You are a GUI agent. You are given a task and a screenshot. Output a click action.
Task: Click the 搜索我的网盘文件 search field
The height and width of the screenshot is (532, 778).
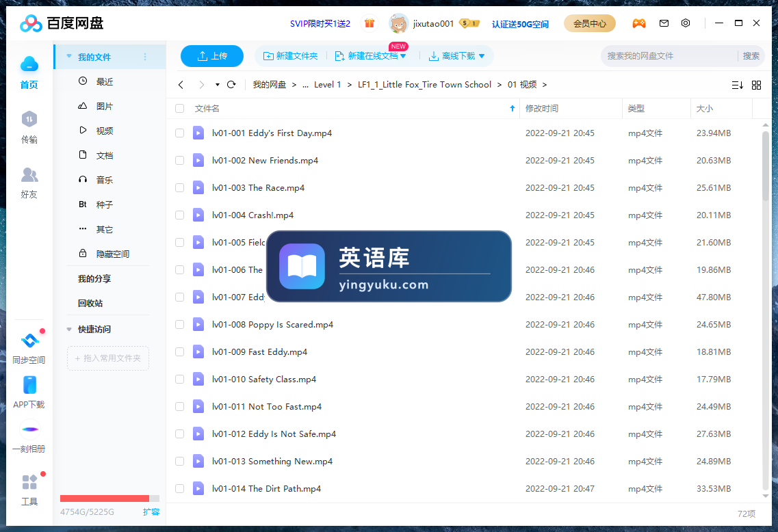(x=670, y=56)
